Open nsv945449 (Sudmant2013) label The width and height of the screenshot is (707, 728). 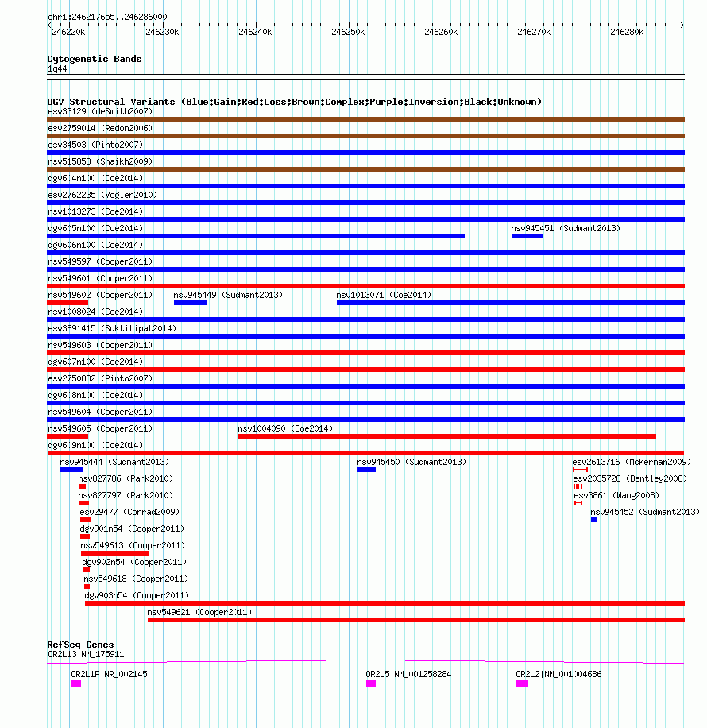click(228, 296)
